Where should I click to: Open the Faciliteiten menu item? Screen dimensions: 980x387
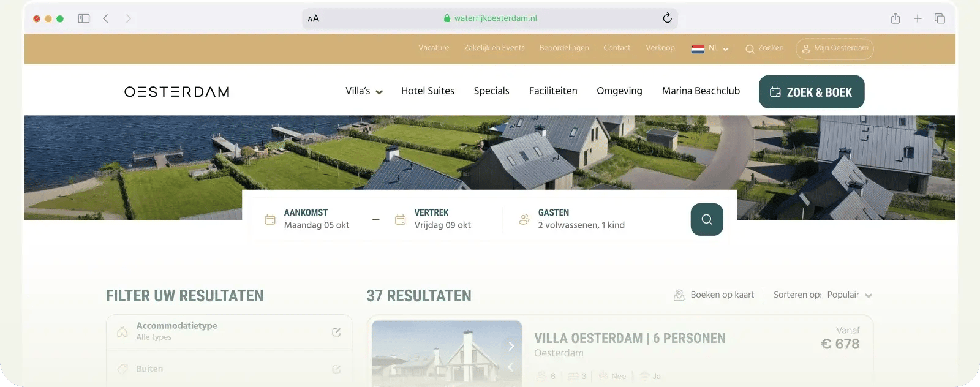553,91
